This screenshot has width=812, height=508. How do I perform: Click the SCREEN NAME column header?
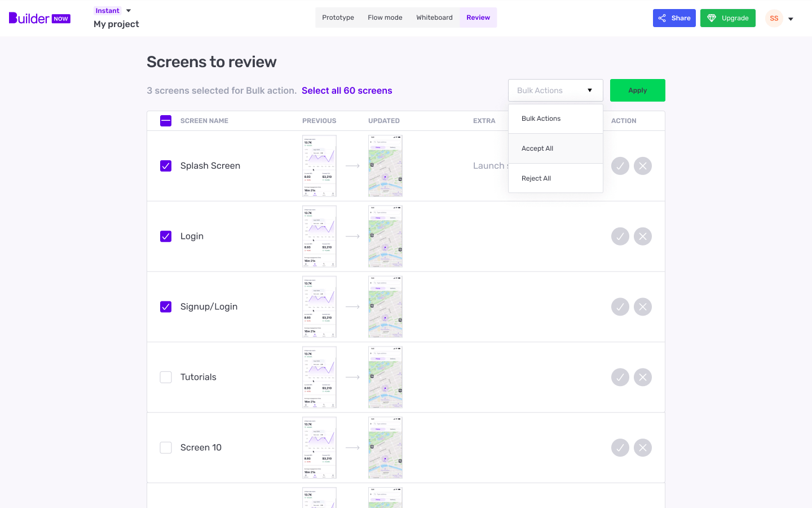(204, 121)
